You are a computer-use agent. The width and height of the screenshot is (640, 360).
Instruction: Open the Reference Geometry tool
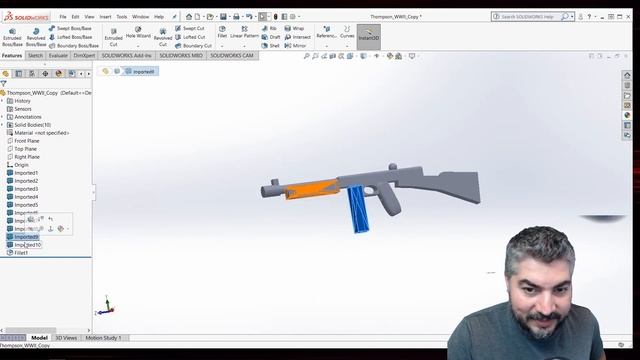326,32
